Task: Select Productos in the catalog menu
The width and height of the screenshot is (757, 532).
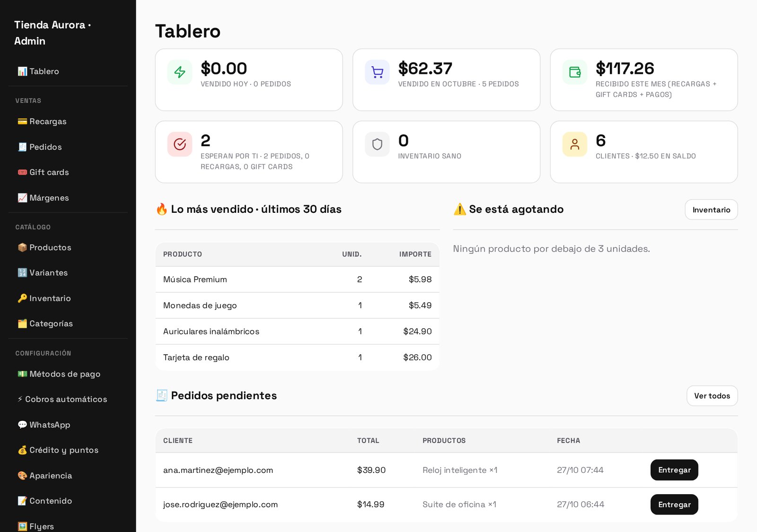Action: pos(68,247)
